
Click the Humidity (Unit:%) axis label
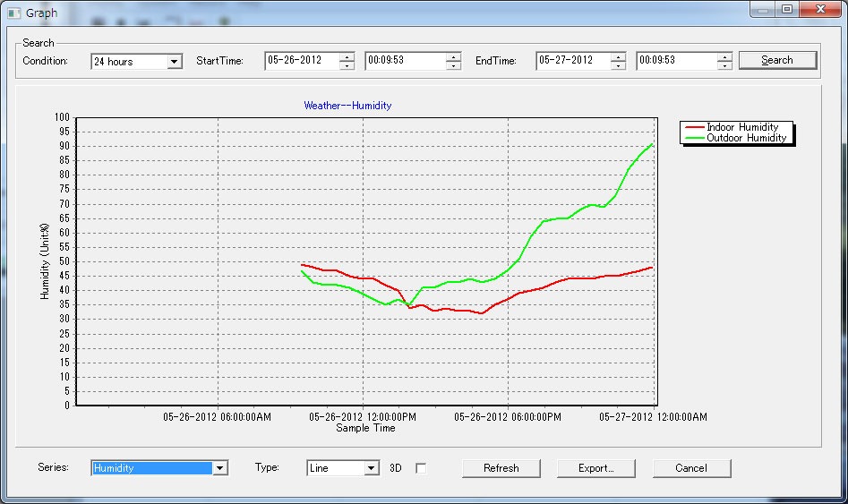(x=45, y=261)
